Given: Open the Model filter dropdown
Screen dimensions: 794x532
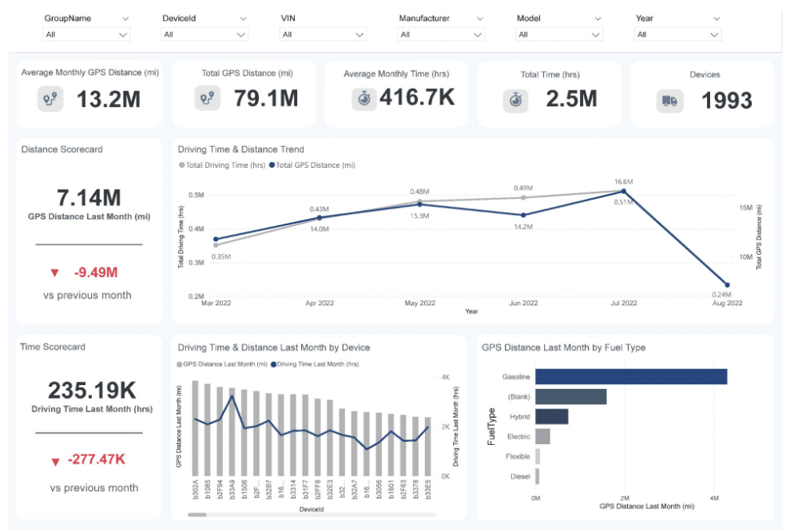Looking at the screenshot, I should pos(559,34).
